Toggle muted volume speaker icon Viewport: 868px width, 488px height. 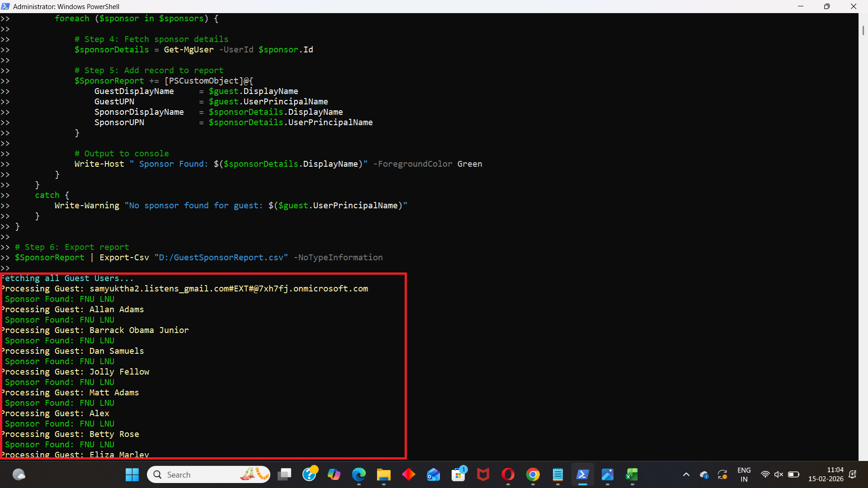tap(778, 474)
